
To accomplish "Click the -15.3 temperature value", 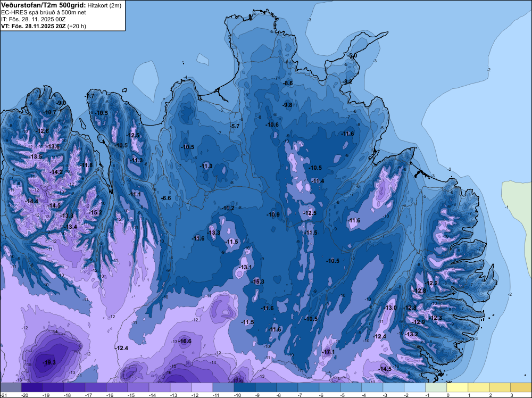I will [257, 281].
